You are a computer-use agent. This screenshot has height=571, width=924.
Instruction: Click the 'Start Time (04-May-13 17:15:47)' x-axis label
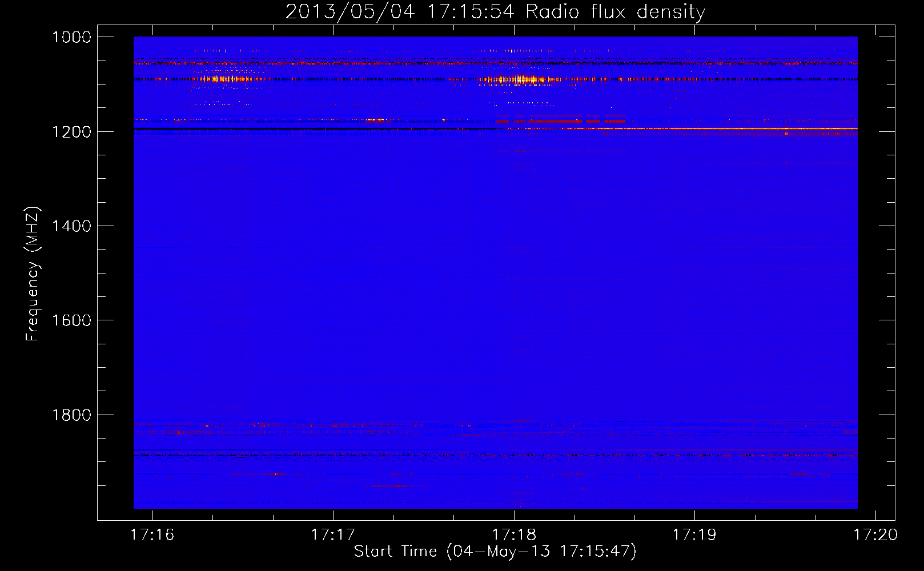[x=495, y=552]
